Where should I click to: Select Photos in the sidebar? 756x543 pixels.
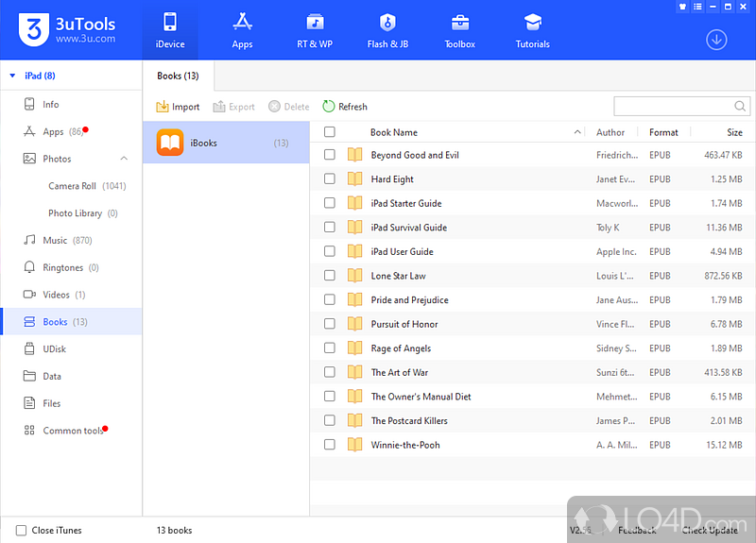(57, 159)
